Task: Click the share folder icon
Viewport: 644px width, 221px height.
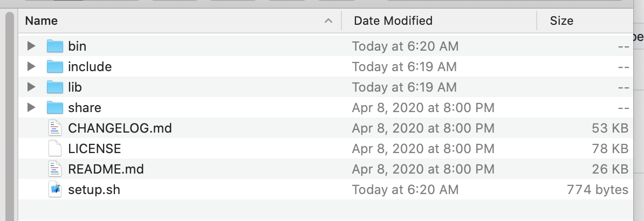Action: click(x=55, y=108)
